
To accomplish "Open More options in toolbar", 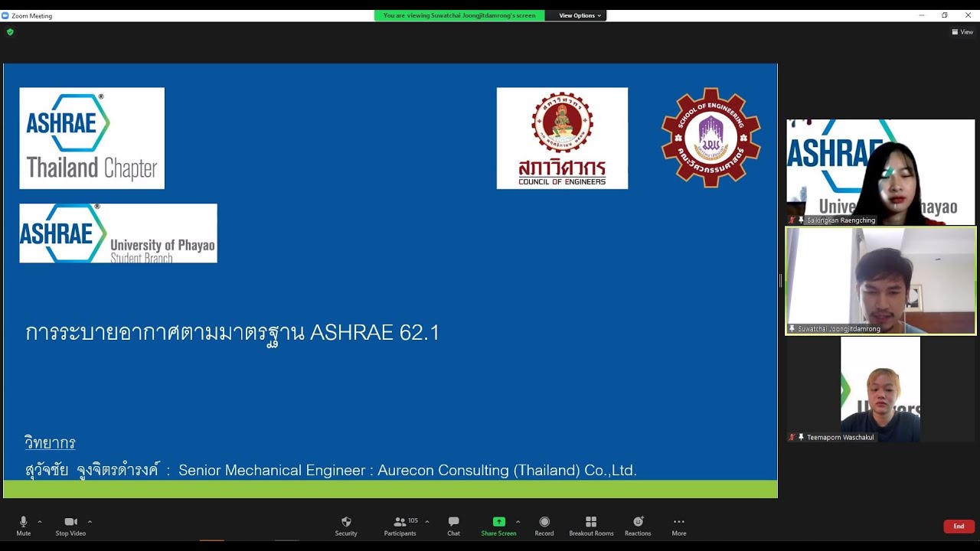I will (679, 526).
